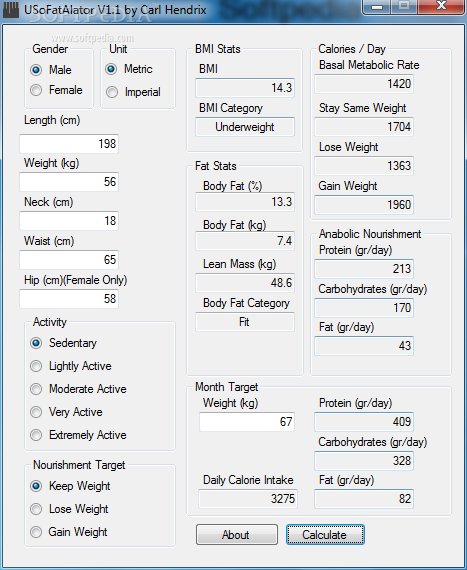Click the Neck (cm) input field
This screenshot has height=570, width=467.
coord(69,221)
